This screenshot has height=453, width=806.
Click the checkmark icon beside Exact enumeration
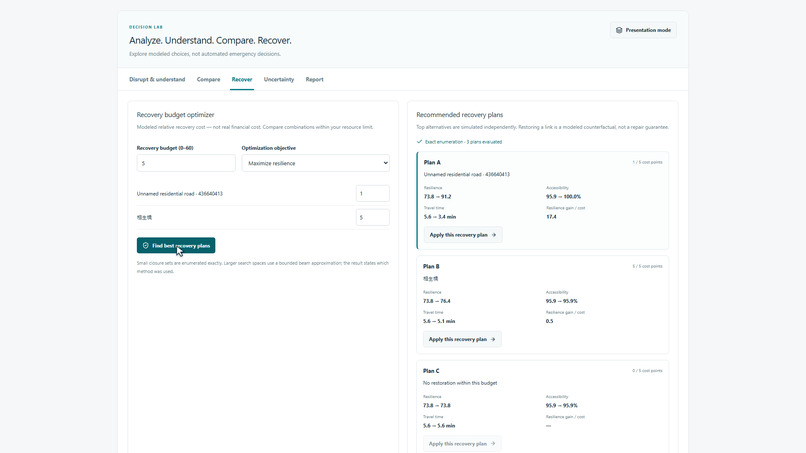(419, 142)
